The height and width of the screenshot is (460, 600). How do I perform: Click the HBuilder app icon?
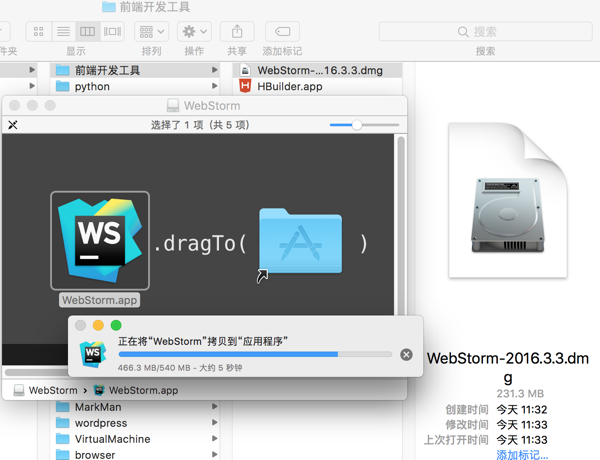pyautogui.click(x=245, y=86)
